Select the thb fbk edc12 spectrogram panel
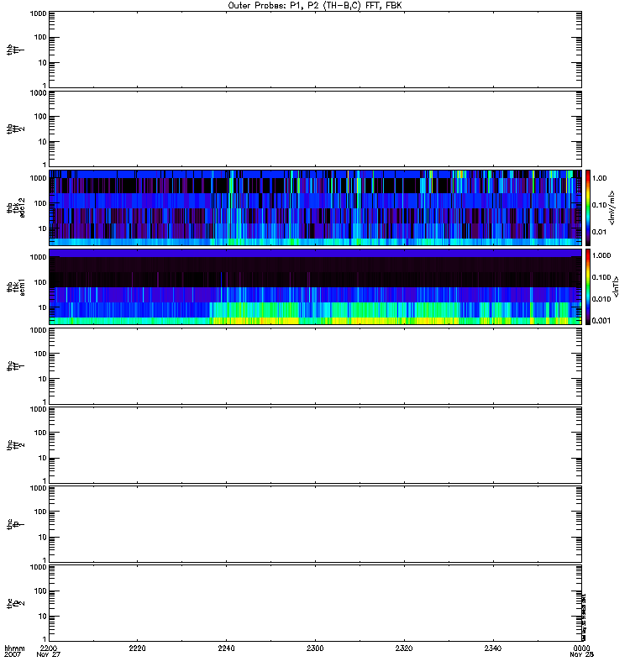 tap(315, 207)
